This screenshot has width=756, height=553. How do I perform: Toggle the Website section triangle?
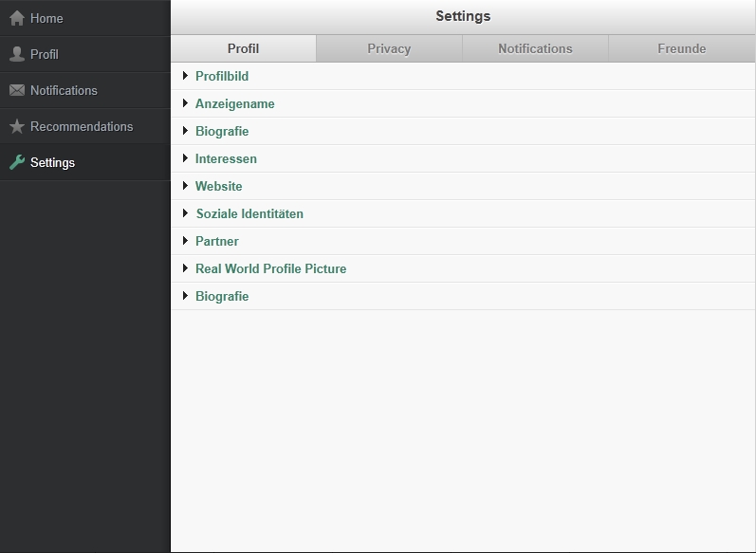[x=186, y=186]
